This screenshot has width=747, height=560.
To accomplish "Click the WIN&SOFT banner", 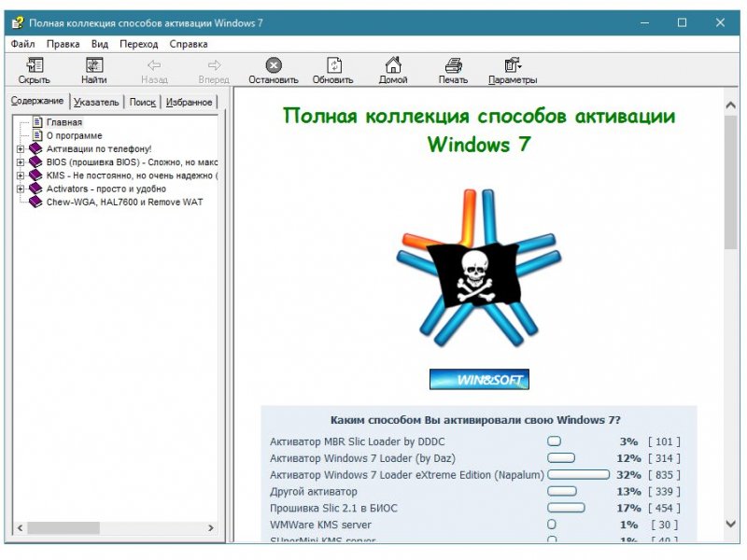I will (x=479, y=379).
